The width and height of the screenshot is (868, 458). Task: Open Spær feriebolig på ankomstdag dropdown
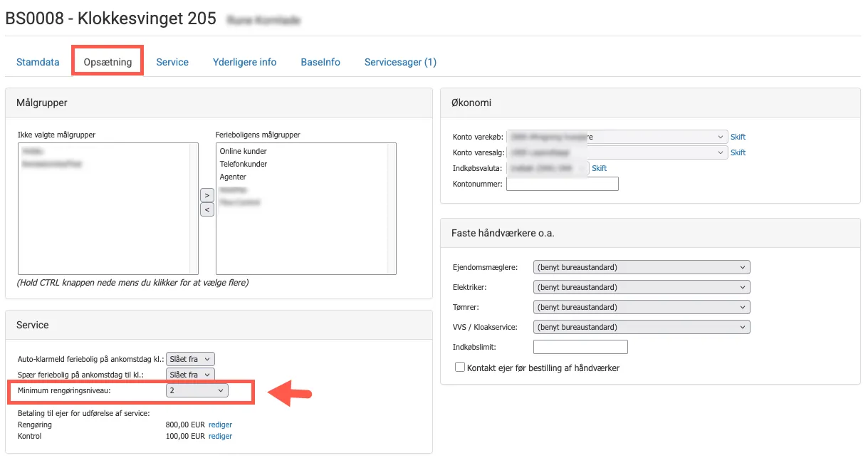click(x=189, y=375)
